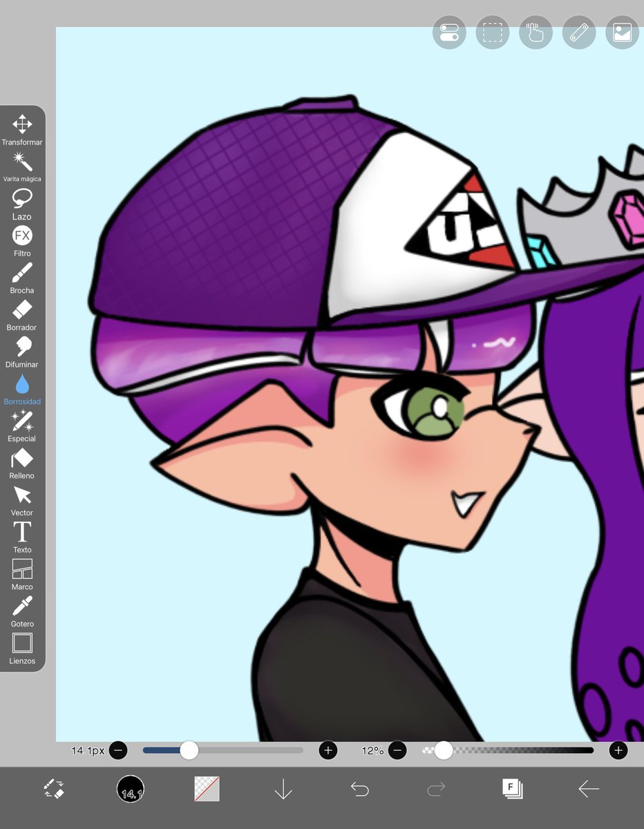Image resolution: width=644 pixels, height=829 pixels.
Task: Adjust the brush thickness slider
Action: (222, 750)
